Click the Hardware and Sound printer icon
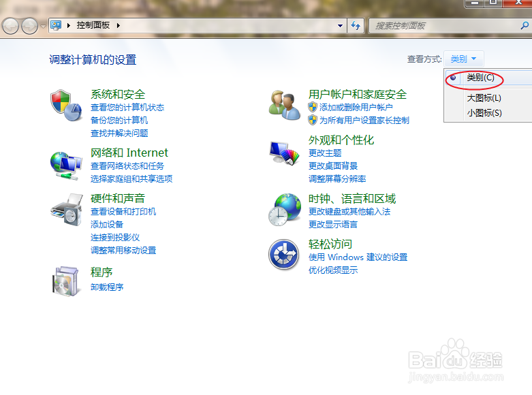The height and width of the screenshot is (395, 532). coord(67,210)
